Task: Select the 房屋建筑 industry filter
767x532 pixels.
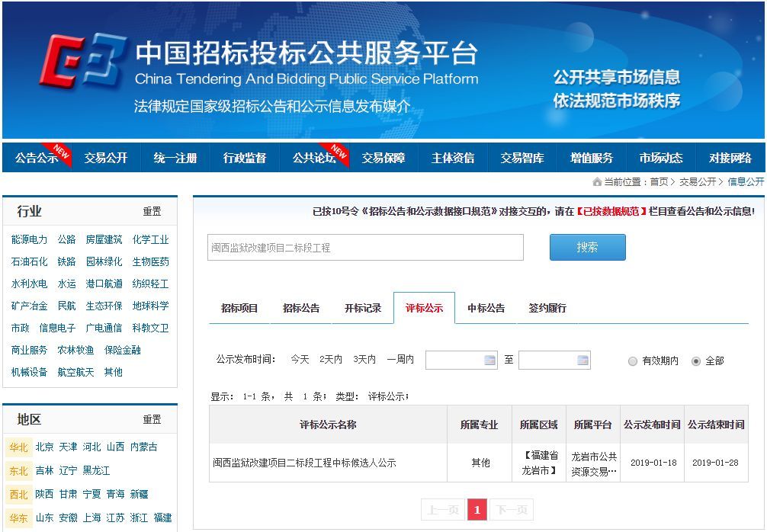Action: point(104,239)
